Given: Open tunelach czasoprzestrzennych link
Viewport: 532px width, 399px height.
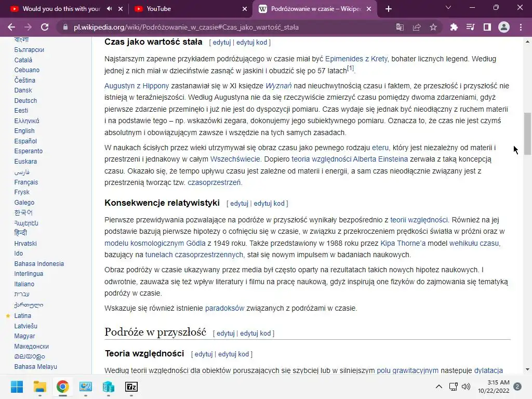Looking at the screenshot, I should [194, 255].
